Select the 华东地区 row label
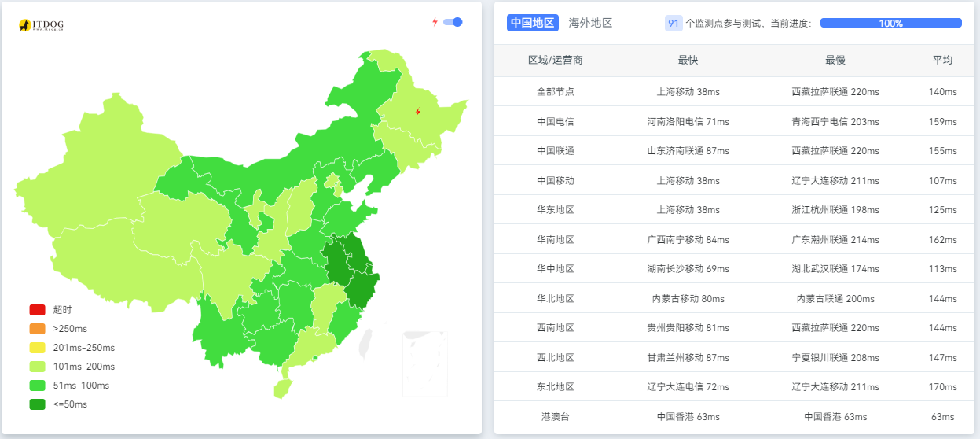 [556, 210]
